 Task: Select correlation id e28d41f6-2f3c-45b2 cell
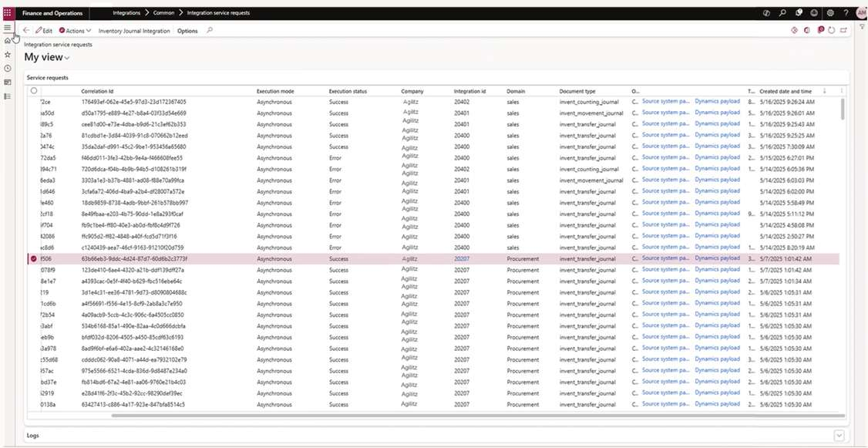pyautogui.click(x=132, y=393)
